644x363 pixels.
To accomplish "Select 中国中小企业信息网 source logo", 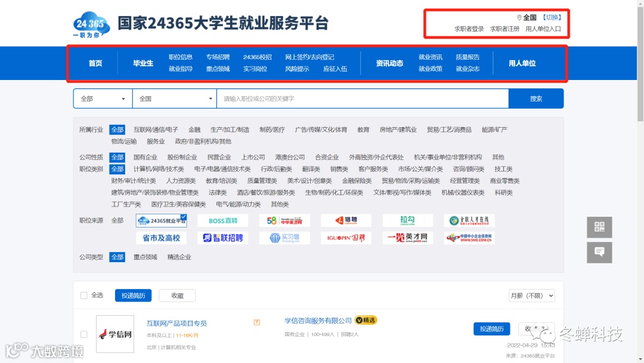I will [x=469, y=238].
